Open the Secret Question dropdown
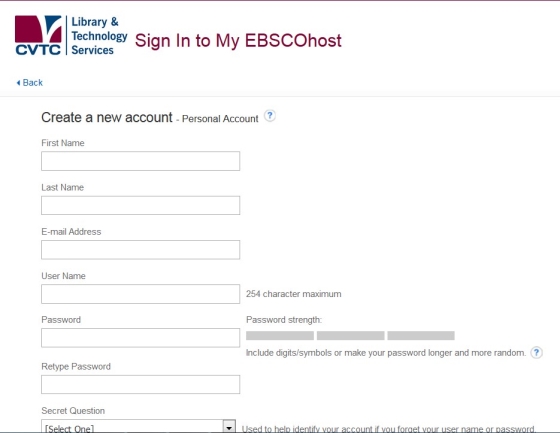Screen dimensions: 560x433 pos(138,426)
